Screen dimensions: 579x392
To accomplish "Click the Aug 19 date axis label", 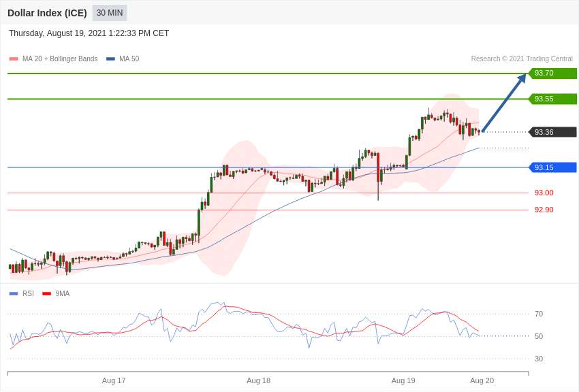I will click(x=403, y=380).
